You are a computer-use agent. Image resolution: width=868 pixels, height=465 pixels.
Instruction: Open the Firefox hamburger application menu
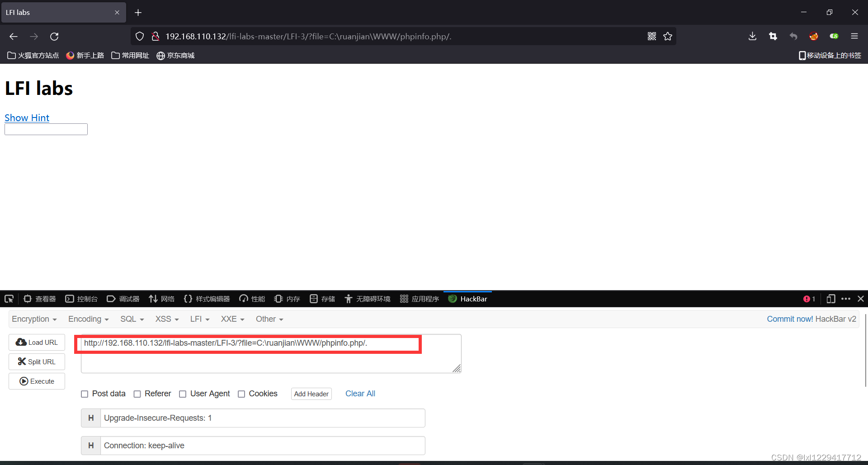[855, 36]
